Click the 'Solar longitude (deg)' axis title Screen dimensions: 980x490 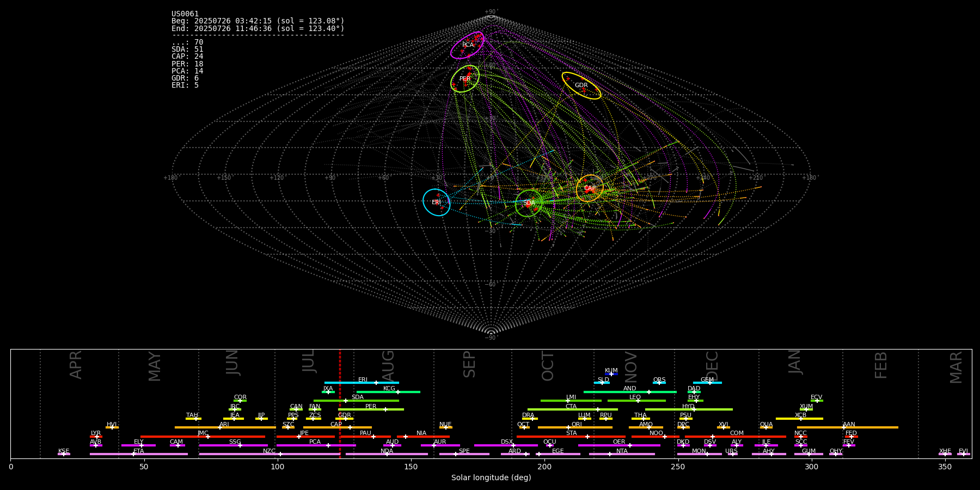point(491,478)
